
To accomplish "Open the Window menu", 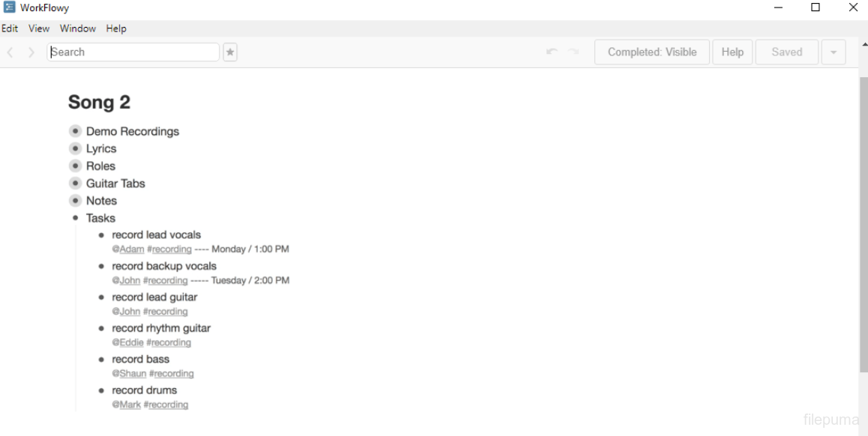I will (78, 28).
